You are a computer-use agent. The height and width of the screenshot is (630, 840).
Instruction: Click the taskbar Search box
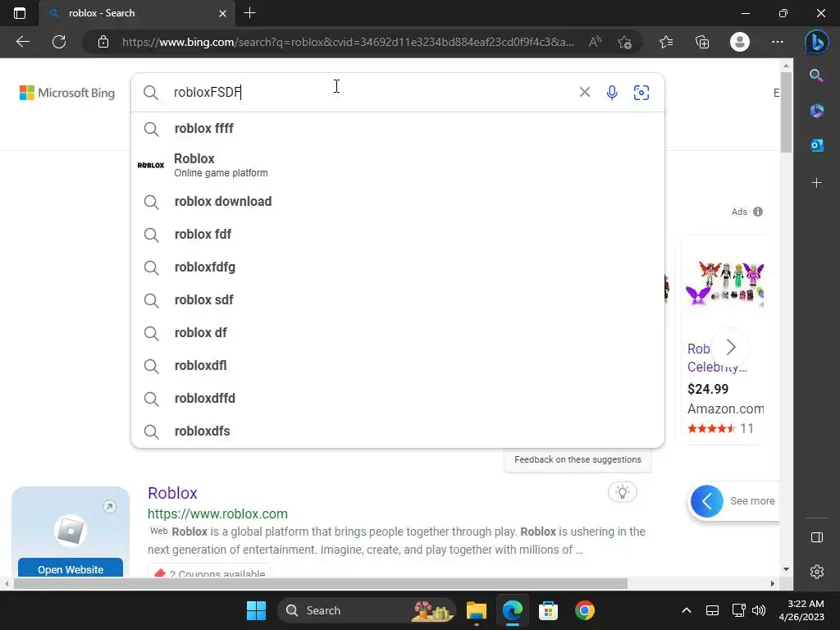[367, 610]
